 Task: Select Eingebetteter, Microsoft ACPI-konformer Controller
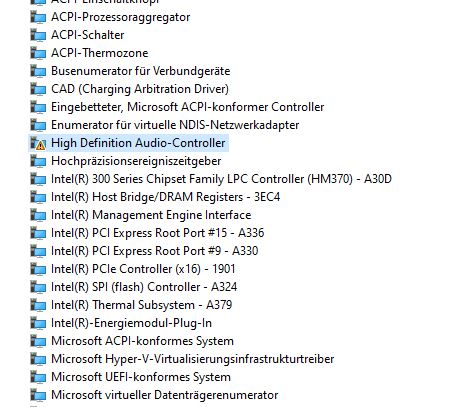[187, 107]
